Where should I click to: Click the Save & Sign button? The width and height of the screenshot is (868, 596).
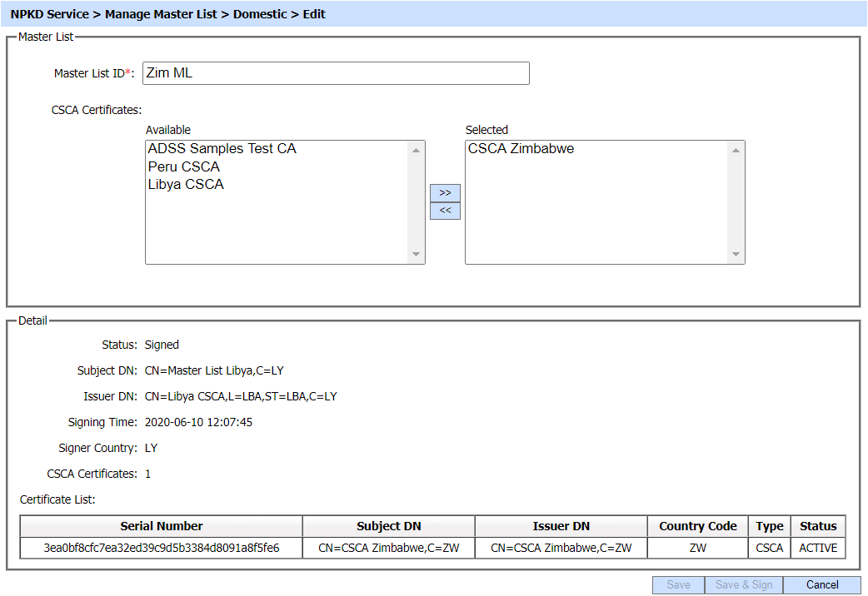744,585
